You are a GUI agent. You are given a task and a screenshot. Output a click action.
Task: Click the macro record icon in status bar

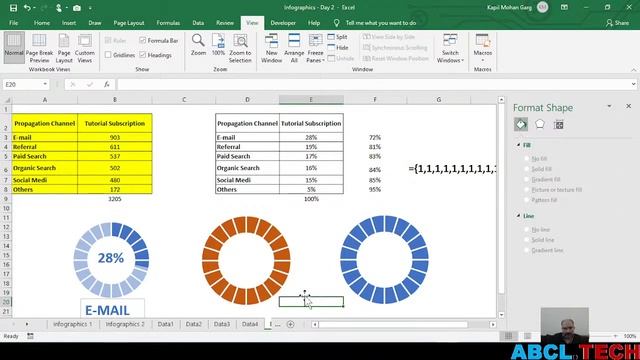click(x=30, y=336)
